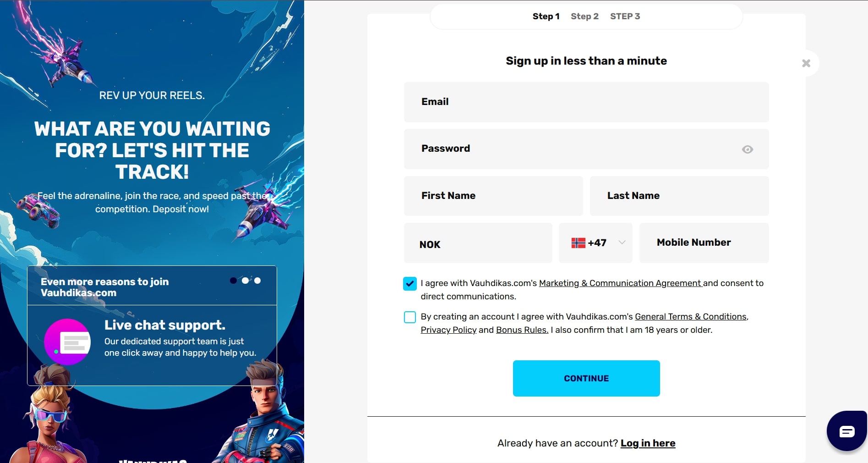The image size is (868, 463).
Task: Open the Privacy Policy link
Action: [448, 330]
